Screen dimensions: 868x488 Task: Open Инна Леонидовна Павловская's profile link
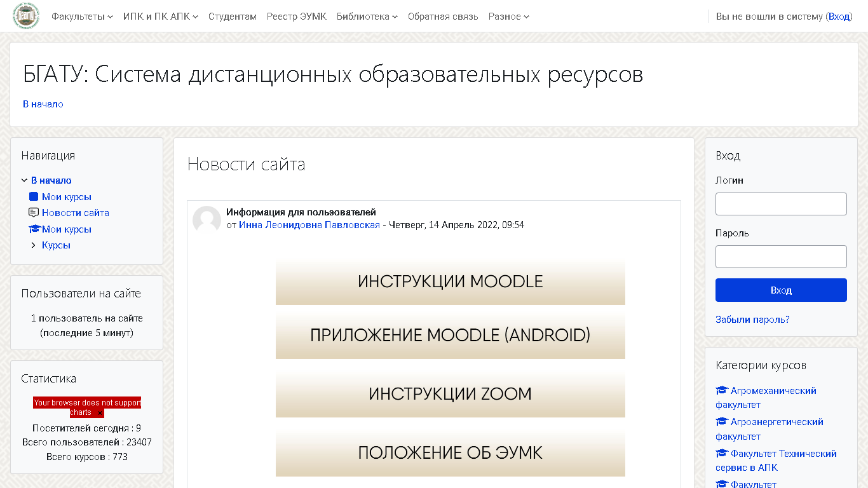pos(309,225)
